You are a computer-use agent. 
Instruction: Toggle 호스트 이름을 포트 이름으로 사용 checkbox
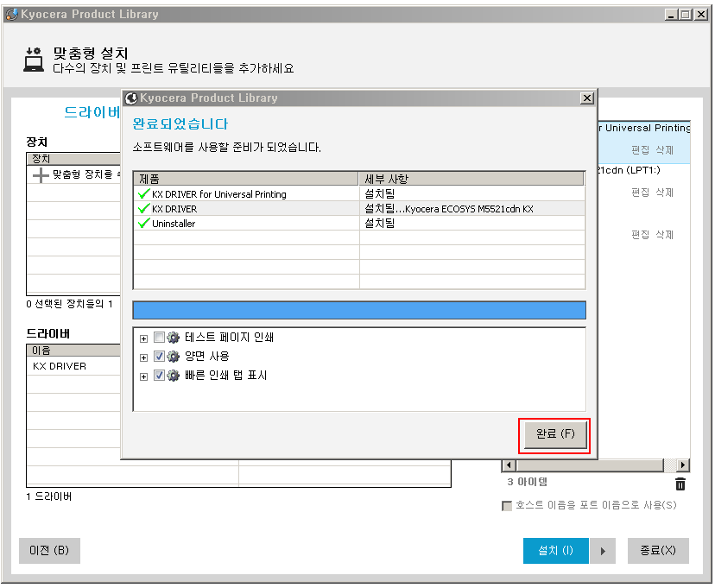pos(507,505)
